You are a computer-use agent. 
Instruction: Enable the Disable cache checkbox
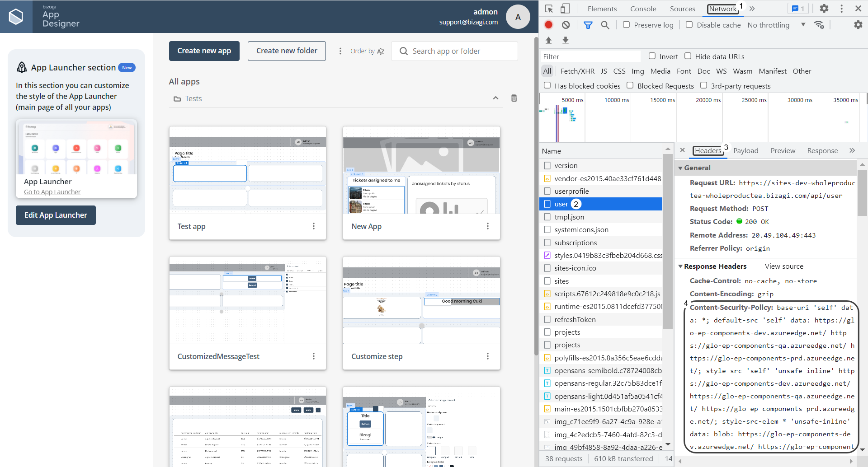(689, 24)
